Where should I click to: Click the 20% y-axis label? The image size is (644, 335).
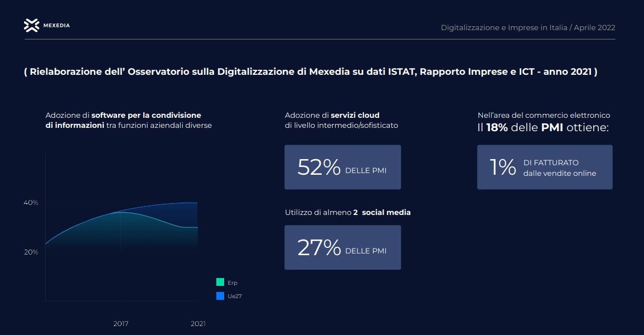pyautogui.click(x=31, y=252)
